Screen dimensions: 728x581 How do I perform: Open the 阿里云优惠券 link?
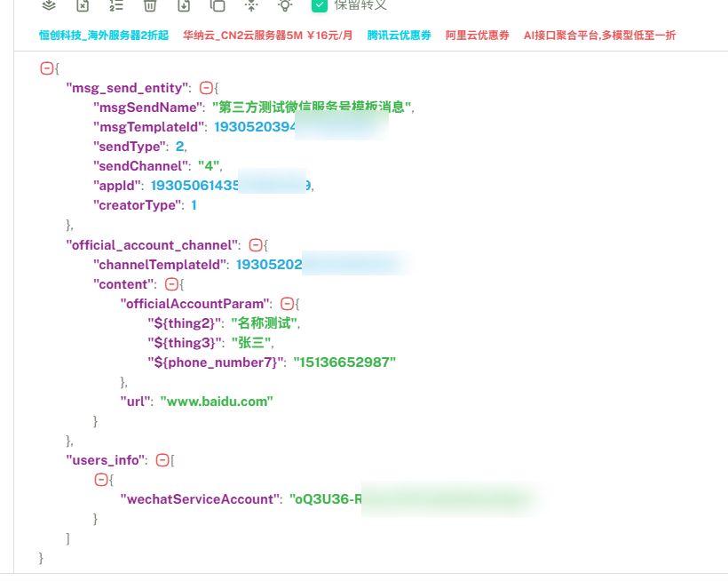pos(478,36)
